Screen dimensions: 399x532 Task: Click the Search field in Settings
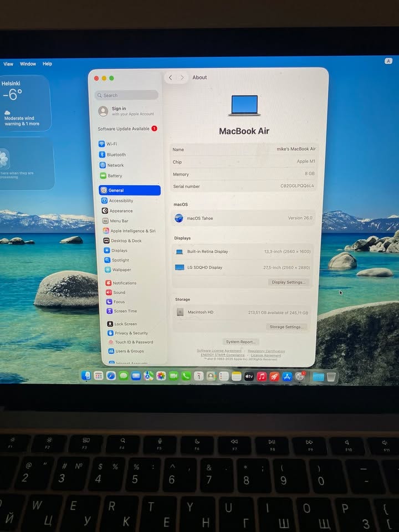126,95
